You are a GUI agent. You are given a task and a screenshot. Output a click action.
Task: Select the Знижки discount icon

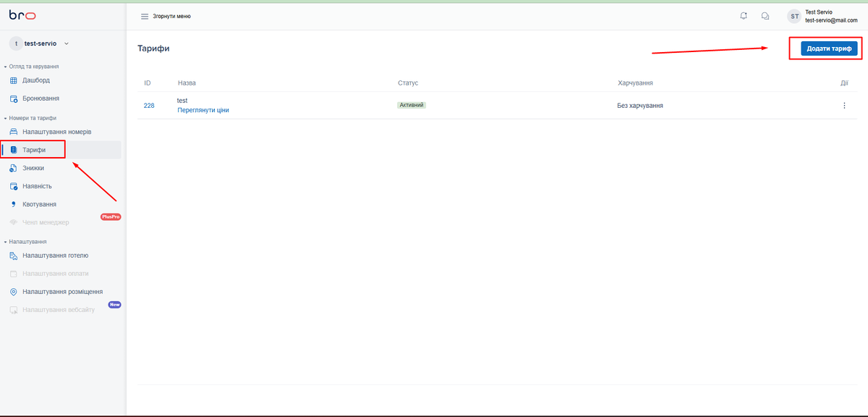(x=13, y=167)
